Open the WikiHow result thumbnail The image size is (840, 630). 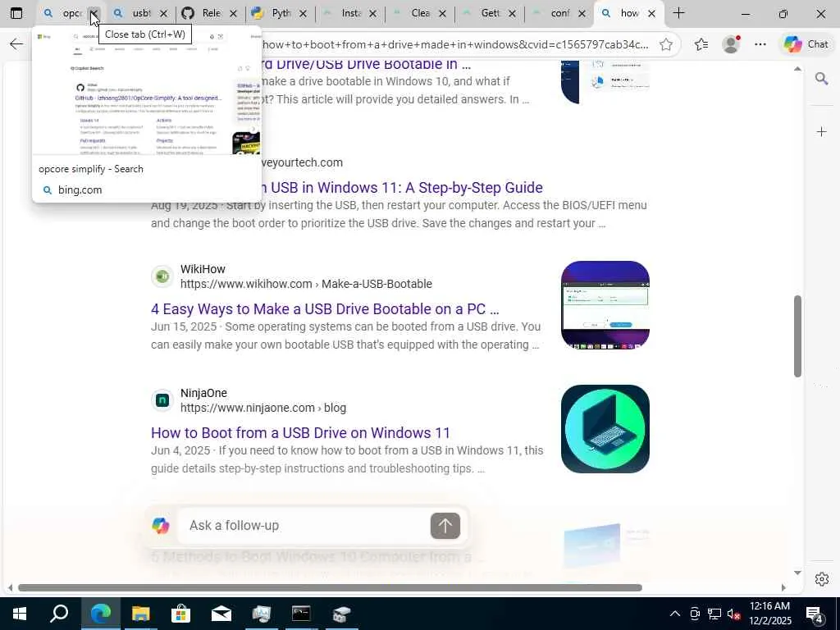pos(605,305)
